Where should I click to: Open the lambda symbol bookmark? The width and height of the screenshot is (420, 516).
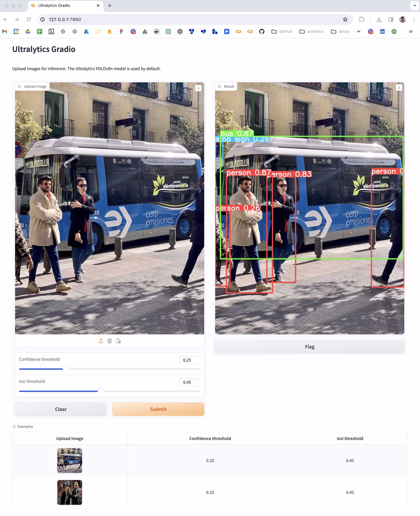[x=51, y=31]
